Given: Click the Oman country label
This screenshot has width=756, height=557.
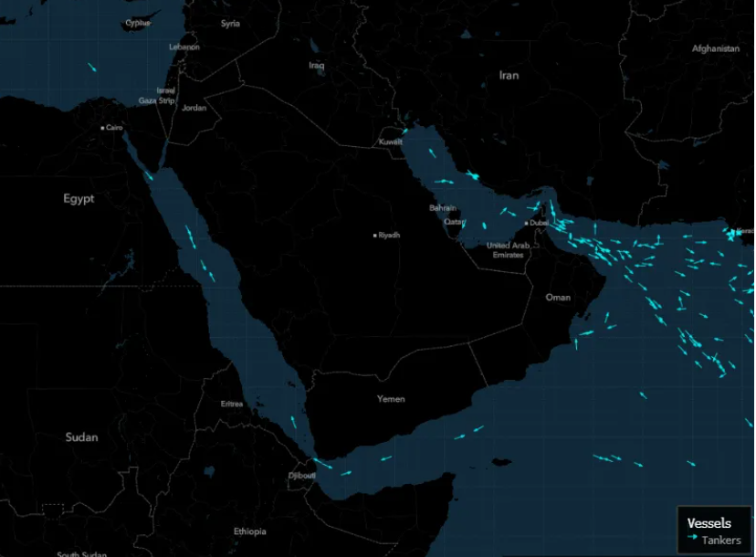Looking at the screenshot, I should coord(558,297).
